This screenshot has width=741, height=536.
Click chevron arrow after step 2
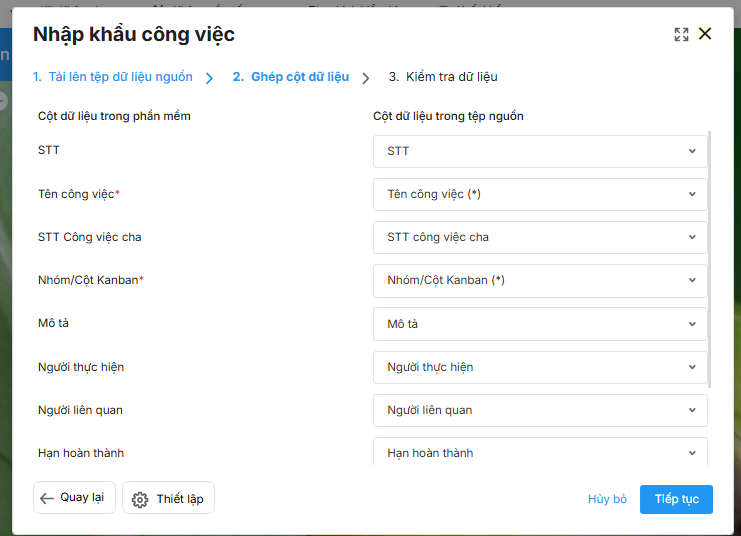(366, 78)
